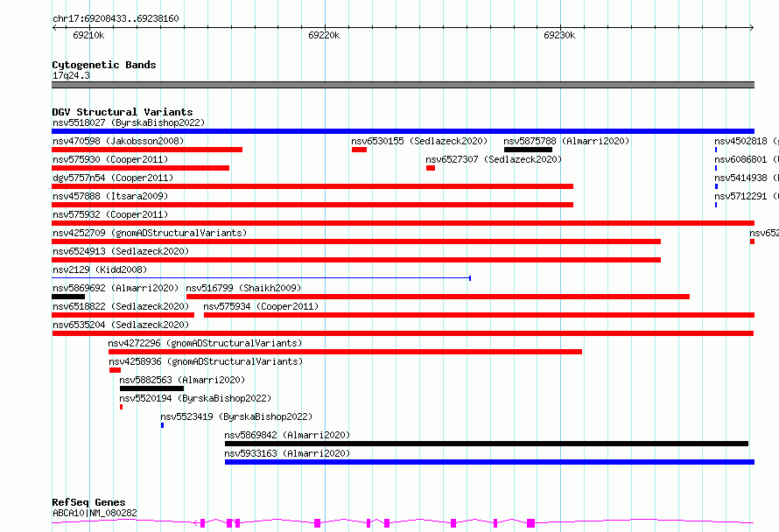779x532 pixels.
Task: Click the tiny red nsv5520194 feature mark
Action: pyautogui.click(x=121, y=407)
